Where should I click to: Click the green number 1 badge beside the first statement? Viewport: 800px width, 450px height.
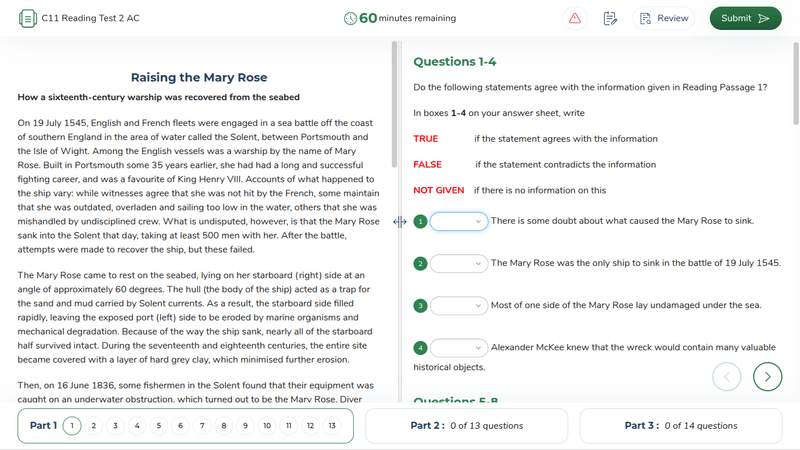click(x=420, y=221)
